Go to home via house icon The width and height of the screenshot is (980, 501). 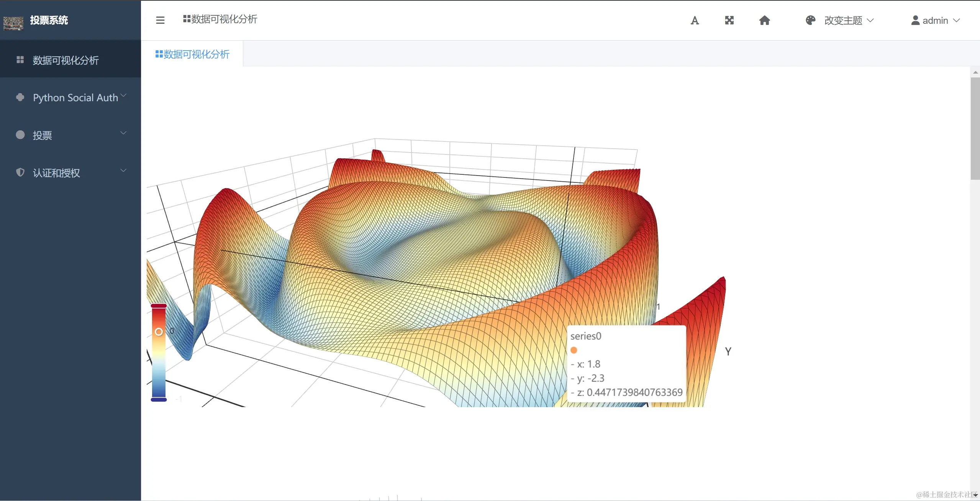pos(764,20)
